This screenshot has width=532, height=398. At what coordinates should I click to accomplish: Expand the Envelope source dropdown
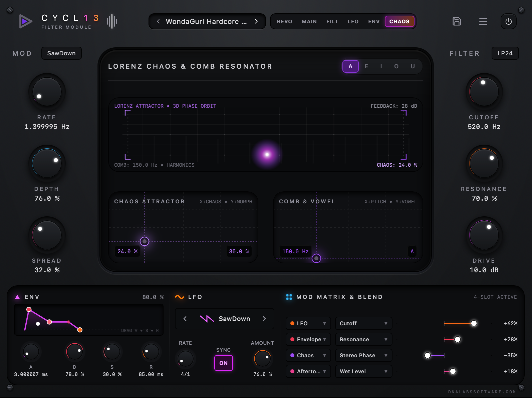pos(308,339)
